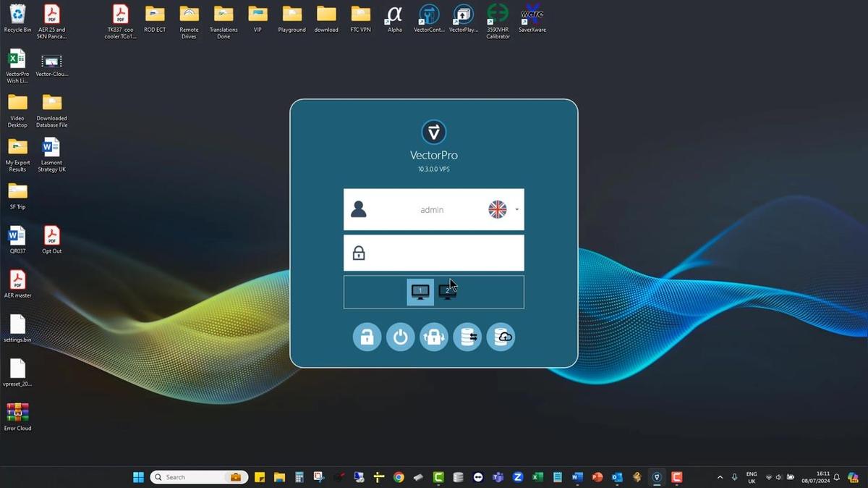Screen dimensions: 868x488
Task: Select the Remote Drives shortcut
Action: pos(189,22)
